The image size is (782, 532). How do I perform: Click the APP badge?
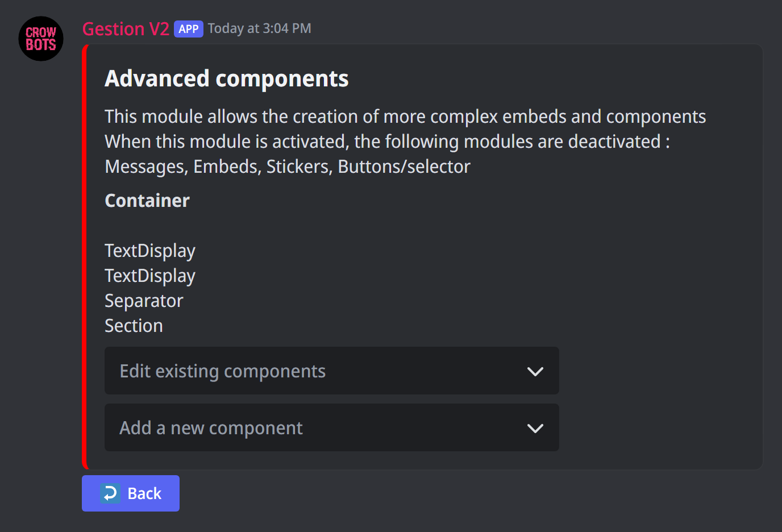click(189, 29)
